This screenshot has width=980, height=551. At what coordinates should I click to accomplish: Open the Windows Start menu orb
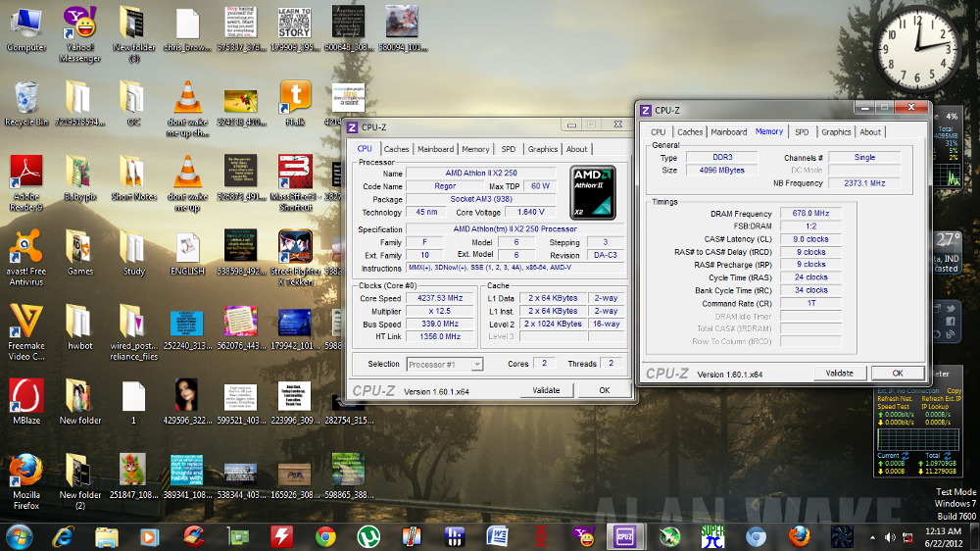pos(19,536)
